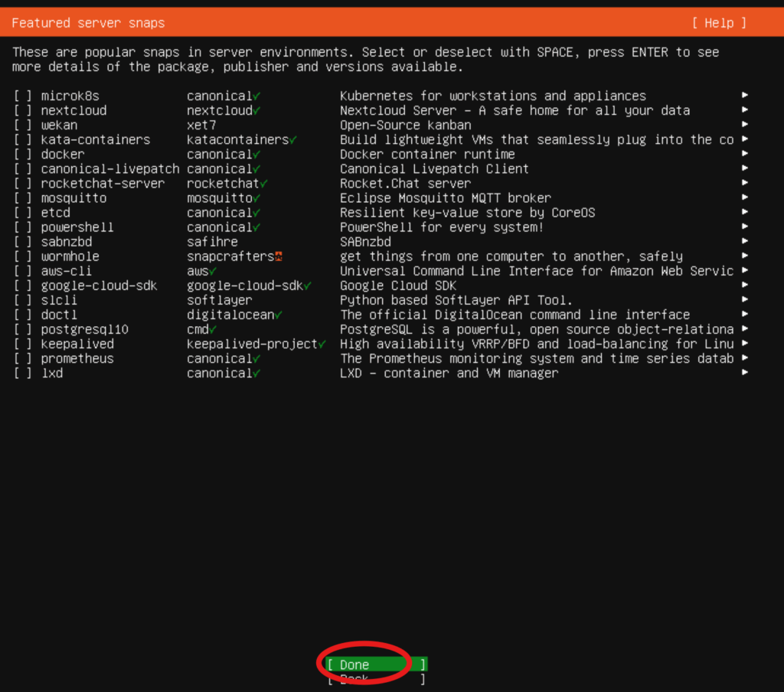784x692 pixels.
Task: Open the details arrow for kata-containers
Action: pos(744,139)
